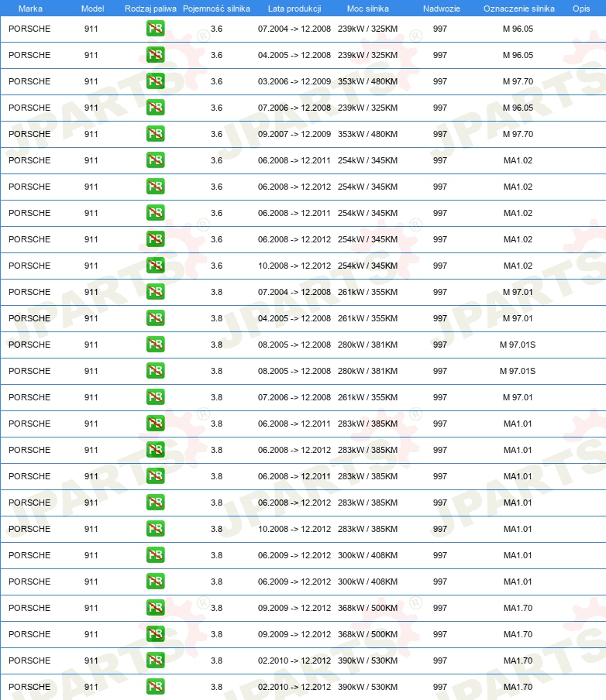Click M 97.01 in 3.8 04.2005 row

(518, 318)
